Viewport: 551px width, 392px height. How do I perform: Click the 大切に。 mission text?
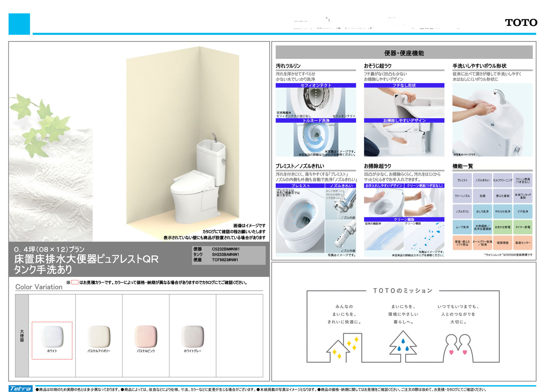click(458, 322)
